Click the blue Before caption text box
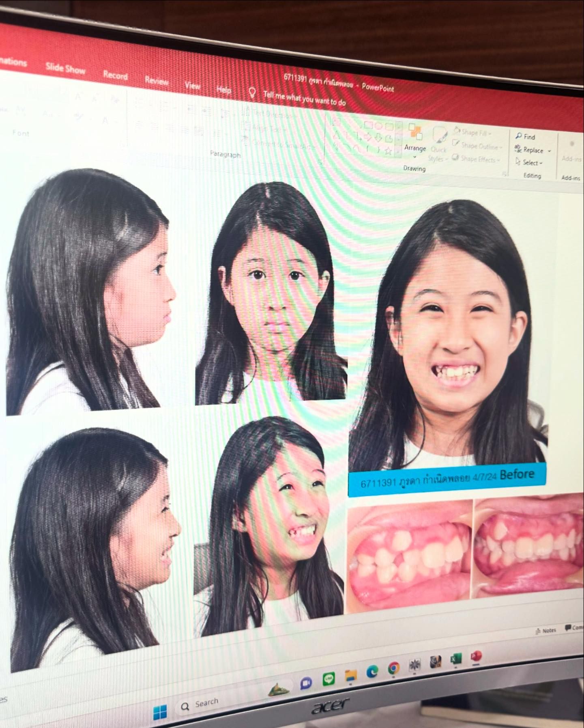The height and width of the screenshot is (728, 584). 447,479
